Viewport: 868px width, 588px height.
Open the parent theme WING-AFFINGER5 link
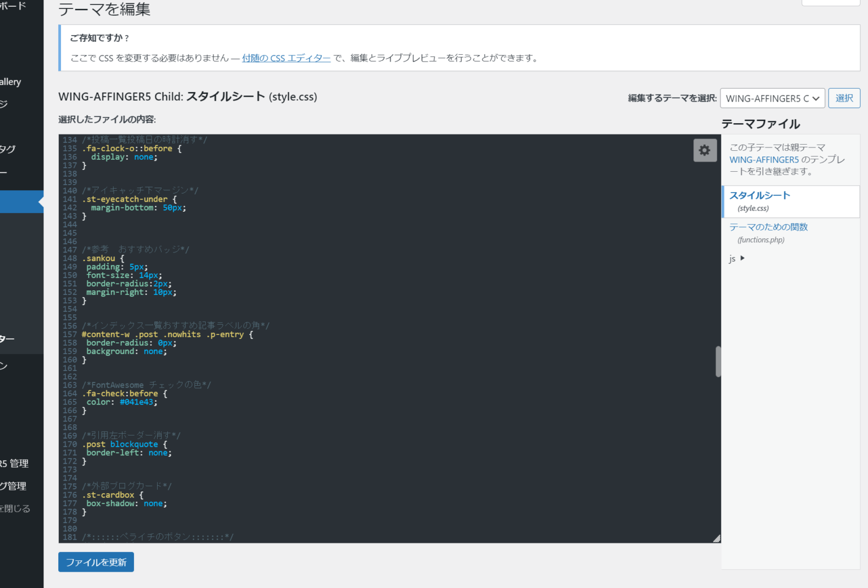point(764,159)
